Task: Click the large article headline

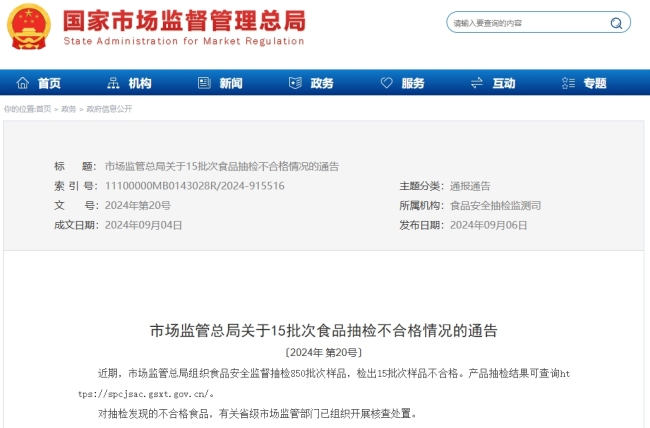Action: [323, 331]
